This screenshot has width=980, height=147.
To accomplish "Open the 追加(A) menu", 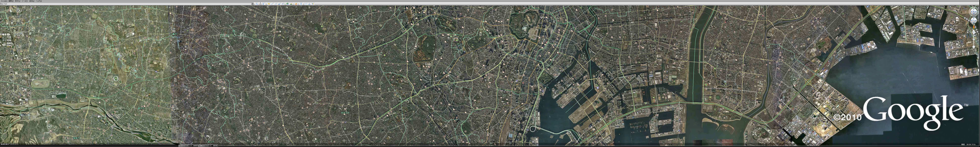I will (32, 1).
